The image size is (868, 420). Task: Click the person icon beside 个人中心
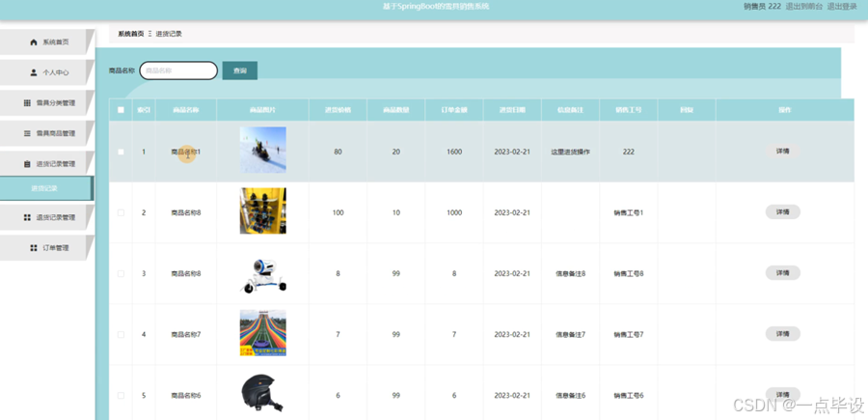click(34, 72)
